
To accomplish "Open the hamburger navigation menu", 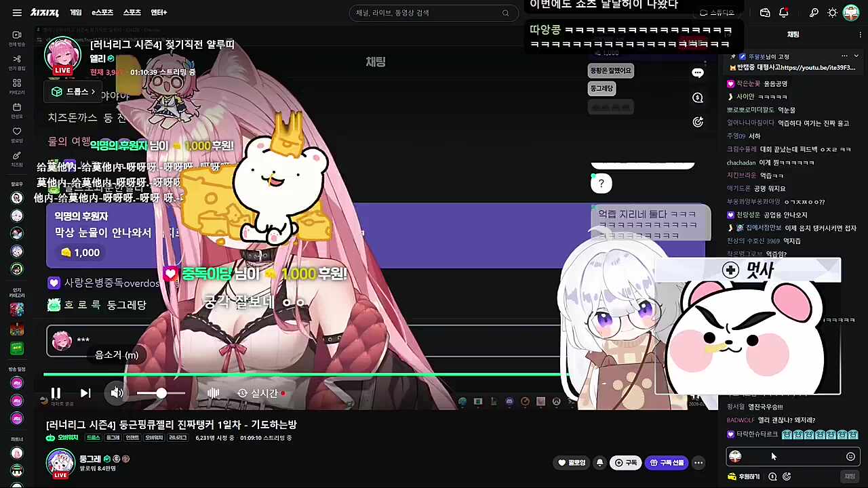I will 17,12.
